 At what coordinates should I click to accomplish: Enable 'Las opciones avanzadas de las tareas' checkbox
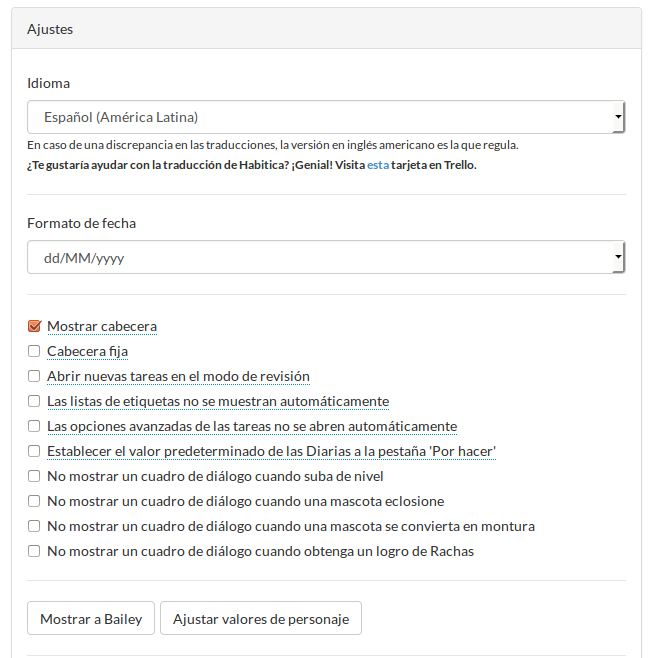34,426
